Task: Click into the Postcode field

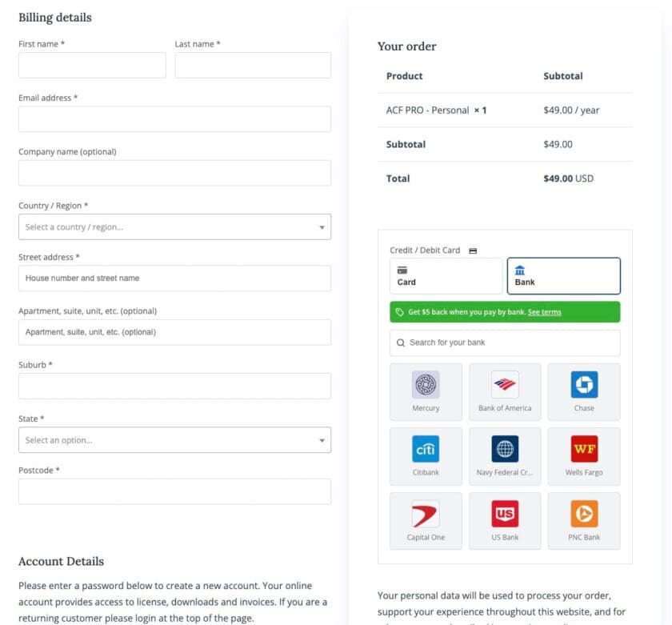Action: point(174,491)
